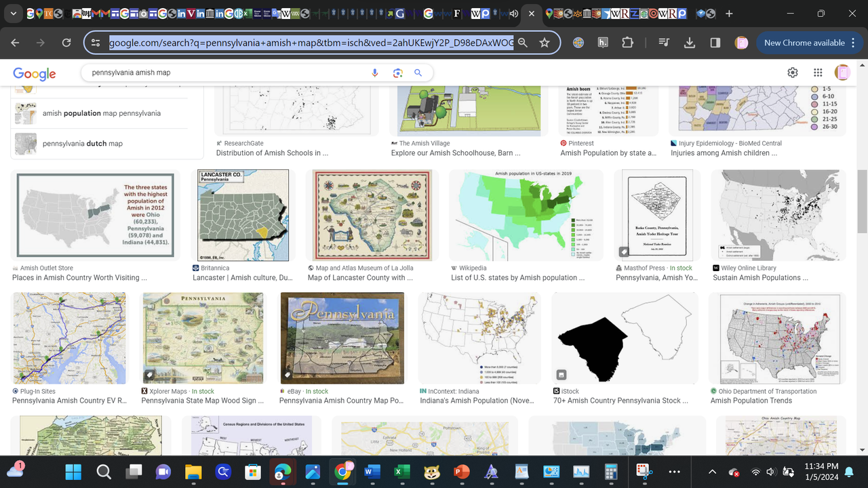Open Chrome extensions puzzle icon
This screenshot has width=868, height=488.
pyautogui.click(x=627, y=43)
